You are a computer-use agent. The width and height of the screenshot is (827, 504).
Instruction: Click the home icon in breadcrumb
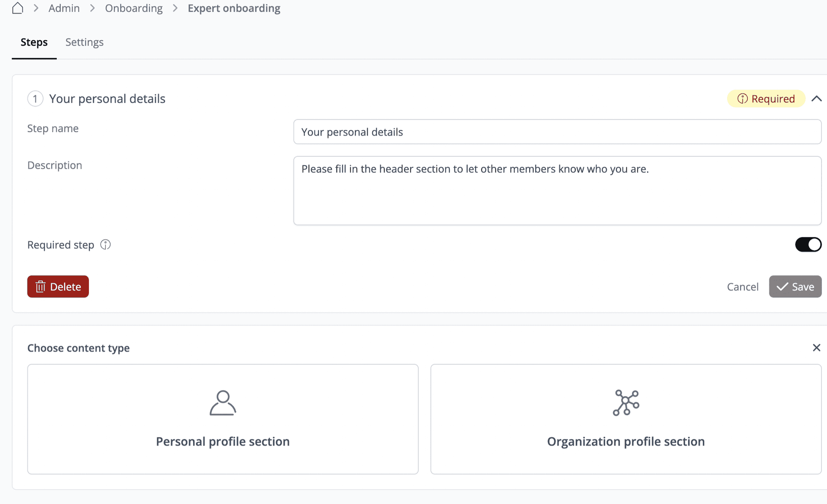point(17,8)
